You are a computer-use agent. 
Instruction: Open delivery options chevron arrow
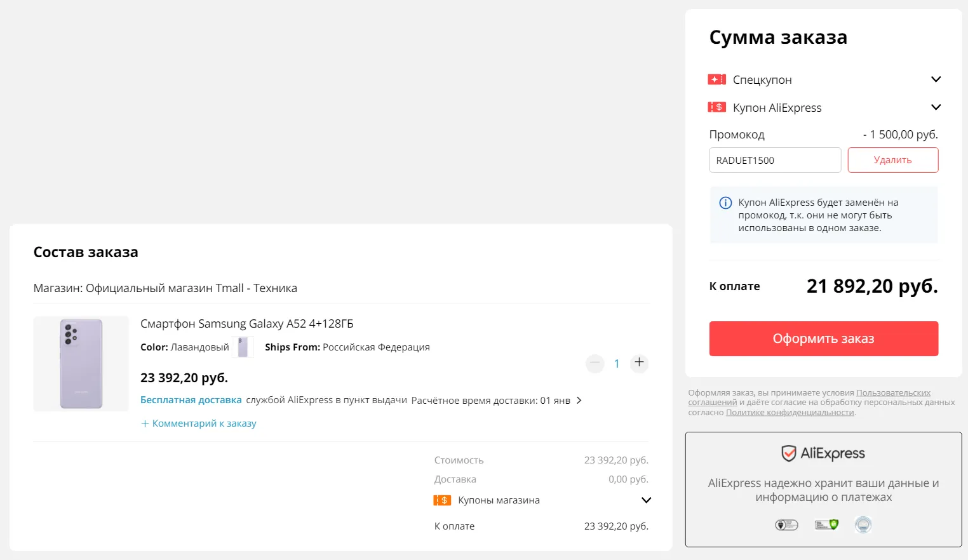tap(579, 401)
